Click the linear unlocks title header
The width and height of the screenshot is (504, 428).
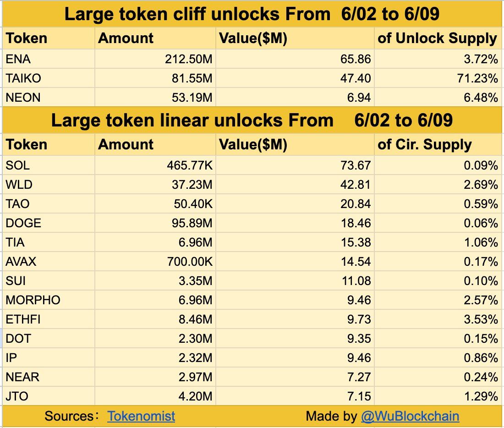click(252, 121)
